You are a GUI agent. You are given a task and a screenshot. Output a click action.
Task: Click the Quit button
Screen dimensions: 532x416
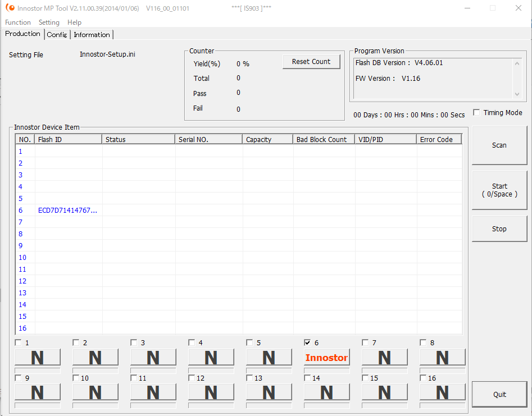[x=499, y=394]
